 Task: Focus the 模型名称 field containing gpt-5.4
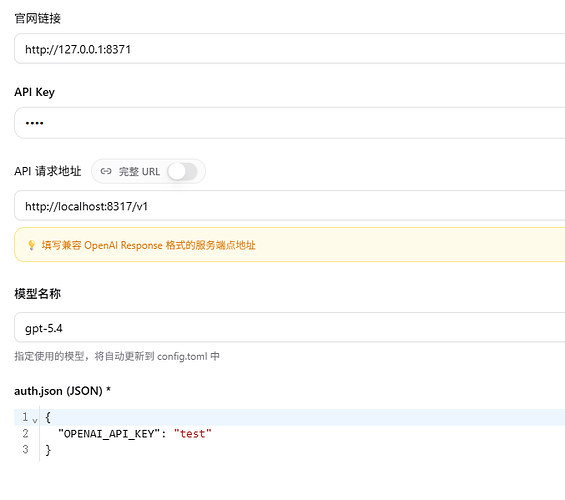(289, 327)
